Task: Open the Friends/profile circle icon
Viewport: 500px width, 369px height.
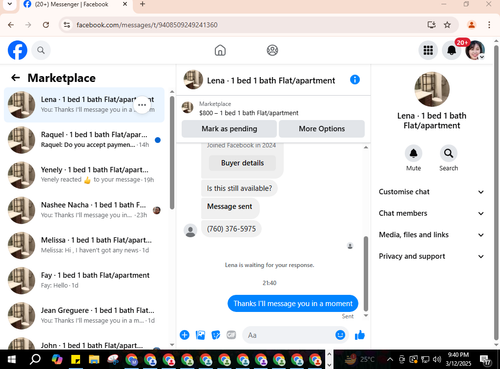Action: (272, 50)
